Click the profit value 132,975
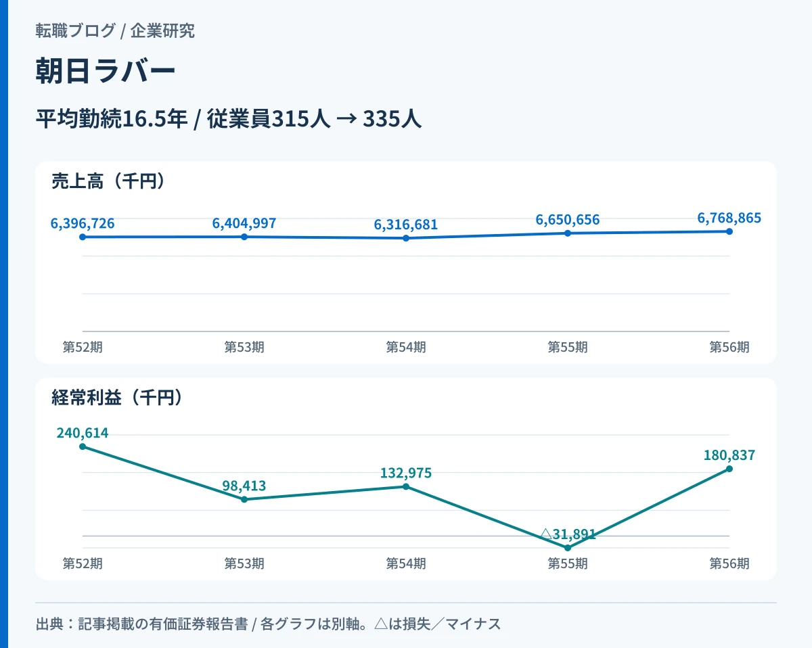Image resolution: width=812 pixels, height=648 pixels. [406, 473]
